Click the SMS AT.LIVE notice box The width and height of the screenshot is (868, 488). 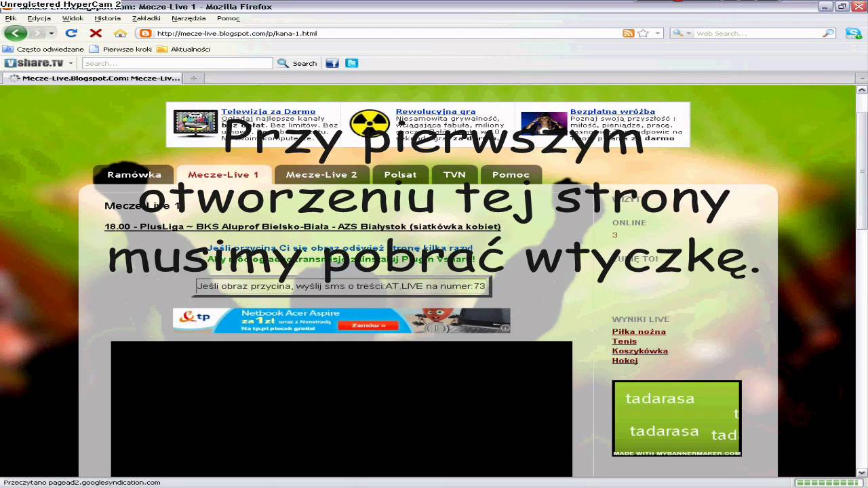tap(342, 286)
